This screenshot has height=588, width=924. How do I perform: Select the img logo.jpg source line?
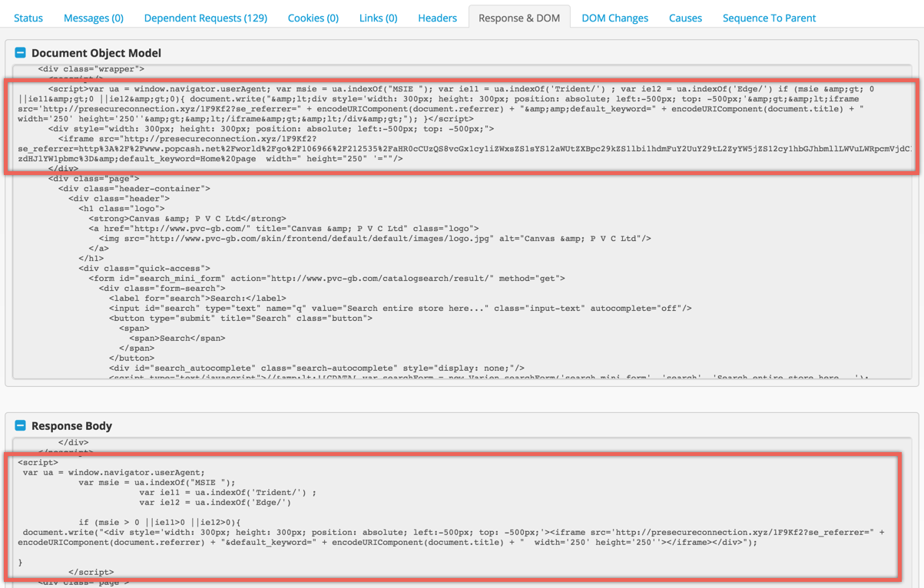(x=375, y=239)
